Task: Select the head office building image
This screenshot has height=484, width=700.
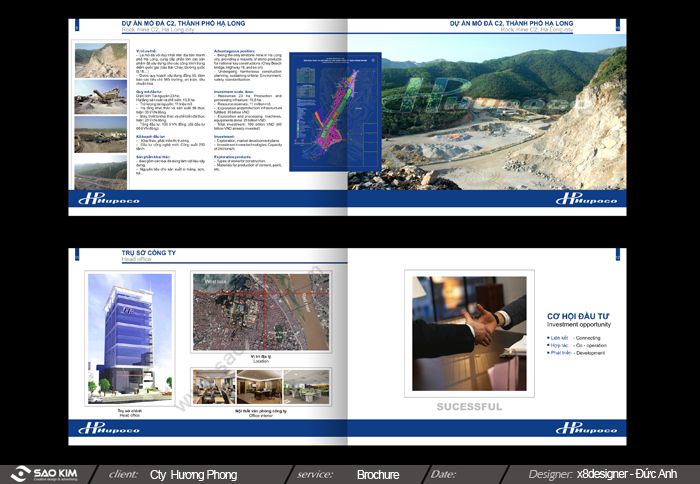Action: (115, 338)
